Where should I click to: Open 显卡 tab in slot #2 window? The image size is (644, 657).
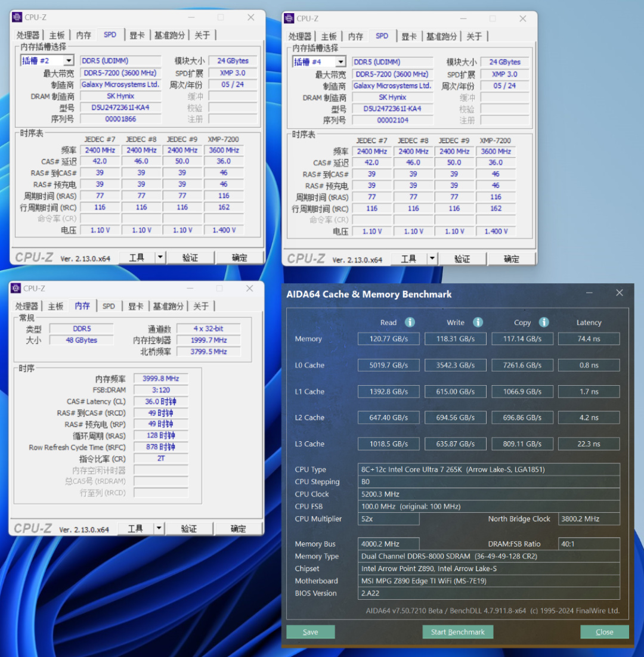(137, 35)
